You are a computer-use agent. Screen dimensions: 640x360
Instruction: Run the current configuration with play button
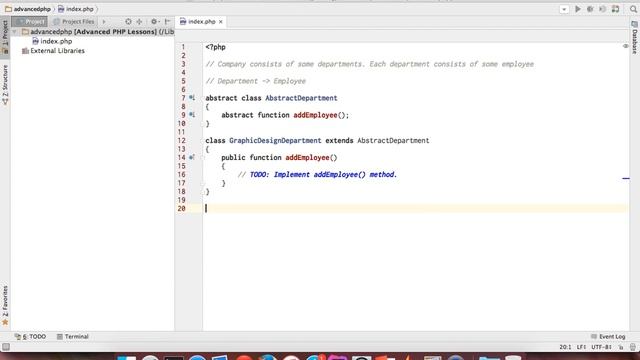[x=578, y=9]
